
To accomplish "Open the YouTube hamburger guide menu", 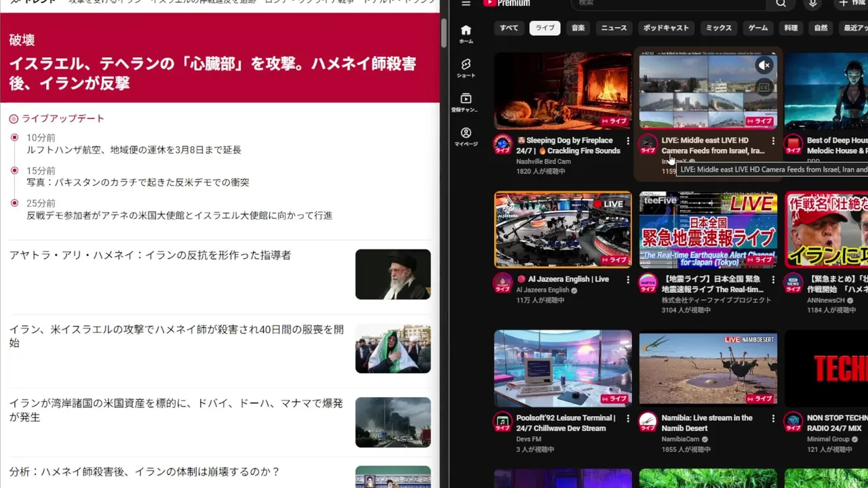I will (466, 3).
